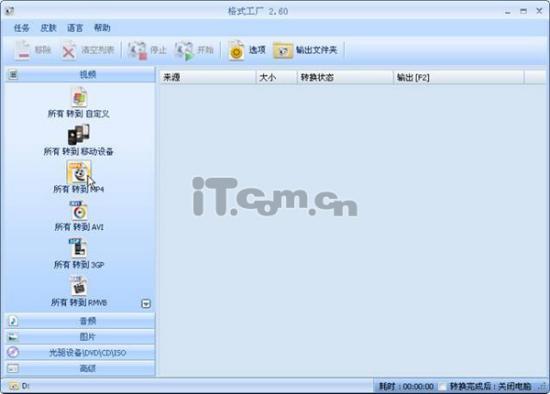Expand the 光驱设备 DVD/CD/ISO panel
The height and width of the screenshot is (394, 550).
point(80,353)
